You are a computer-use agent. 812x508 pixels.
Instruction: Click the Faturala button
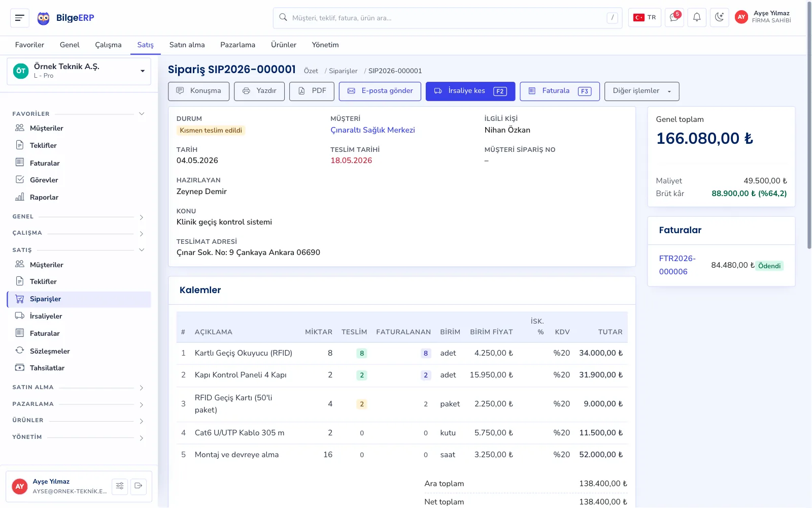point(560,91)
